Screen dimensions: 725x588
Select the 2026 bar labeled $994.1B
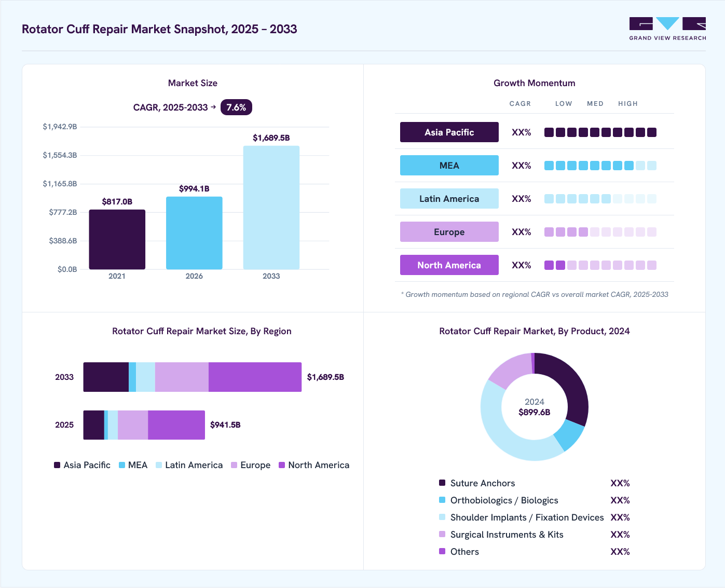(x=194, y=233)
